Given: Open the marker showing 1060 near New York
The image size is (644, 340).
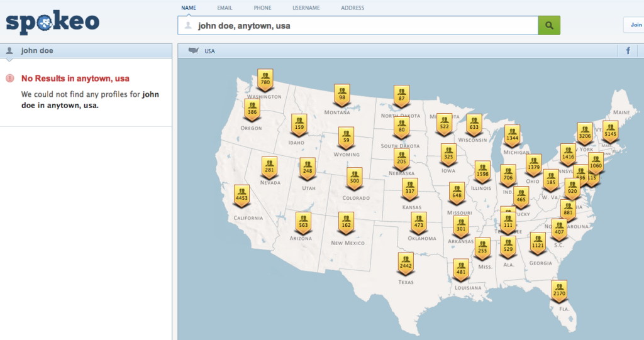Looking at the screenshot, I should (x=596, y=164).
